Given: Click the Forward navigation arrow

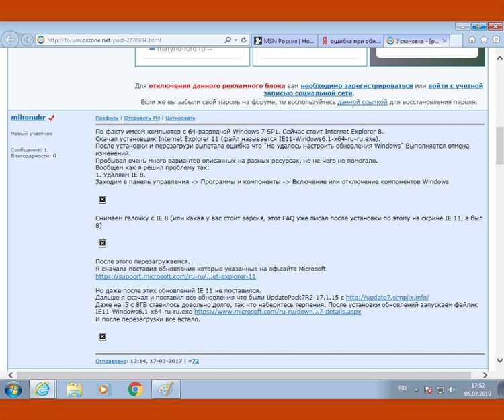Looking at the screenshot, I should coord(27,40).
